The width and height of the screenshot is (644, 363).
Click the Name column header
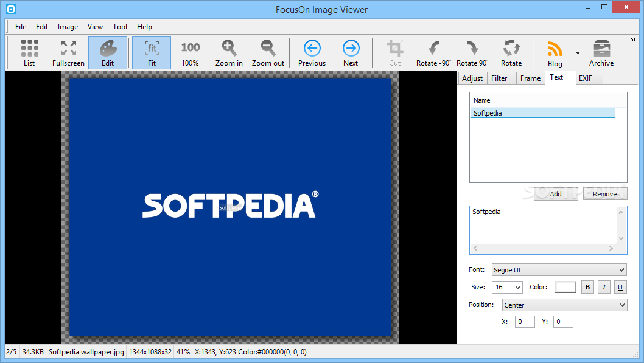pos(542,100)
